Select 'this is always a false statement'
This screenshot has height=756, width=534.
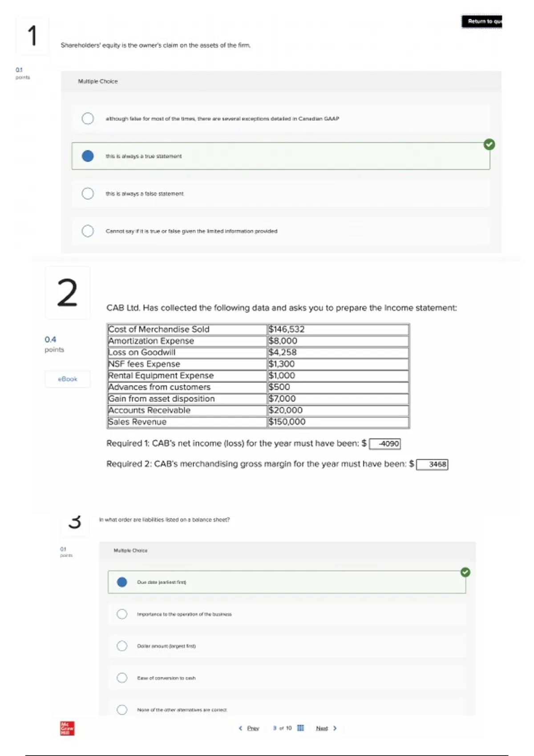[x=88, y=193]
